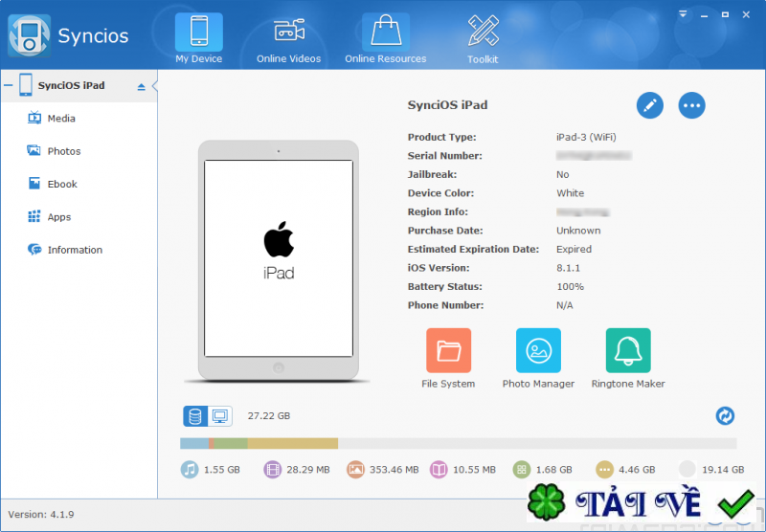Viewport: 766px width, 532px height.
Task: Collapse the sidebar with the arrow handle
Action: [155, 86]
